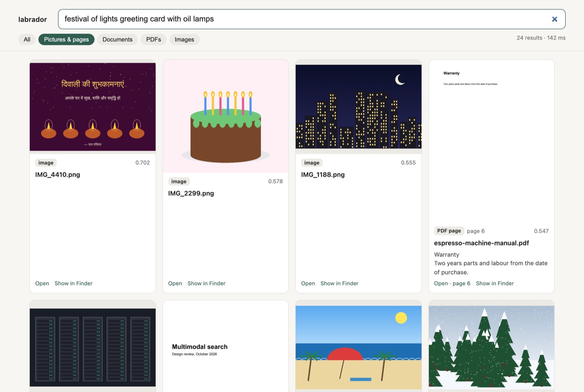Select the beach umbrella image thumbnail
Viewport: 584px width, 392px height.
[359, 347]
